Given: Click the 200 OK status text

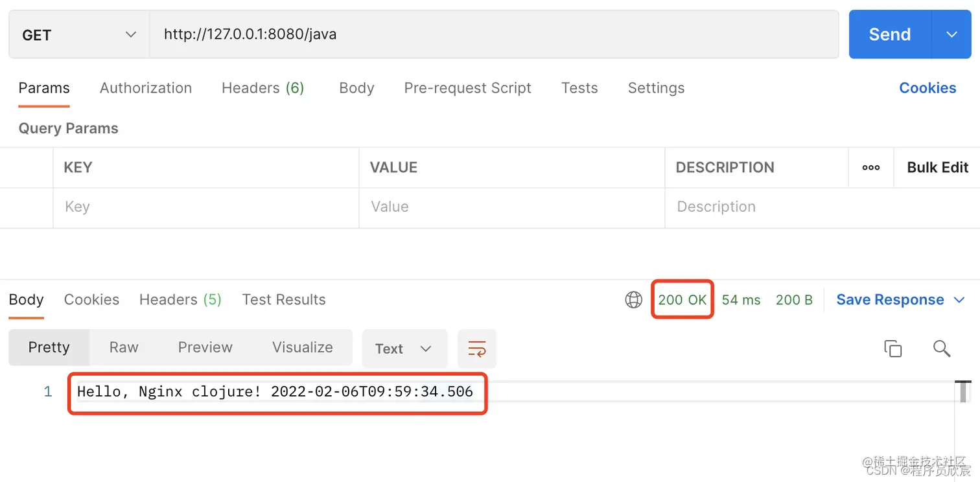Looking at the screenshot, I should coord(682,299).
